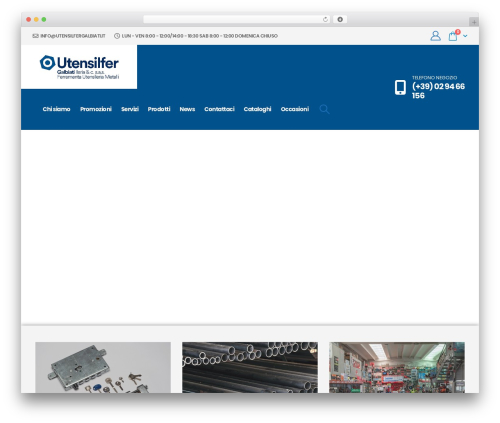Click the phone device icon

pos(400,87)
